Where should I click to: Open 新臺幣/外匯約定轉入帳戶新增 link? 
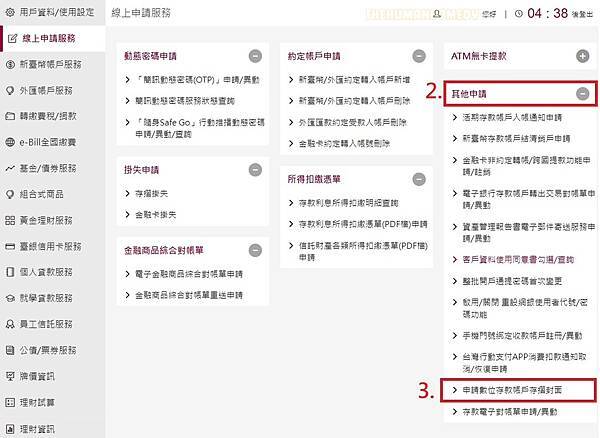click(x=354, y=80)
